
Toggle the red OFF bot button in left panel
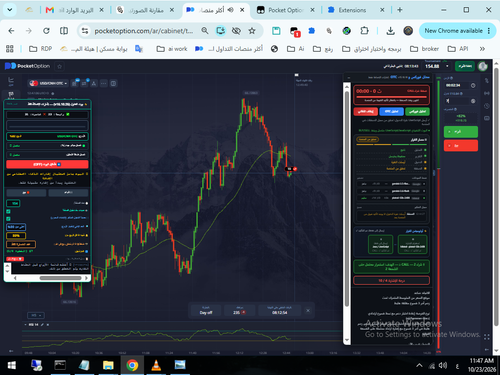coord(47,164)
